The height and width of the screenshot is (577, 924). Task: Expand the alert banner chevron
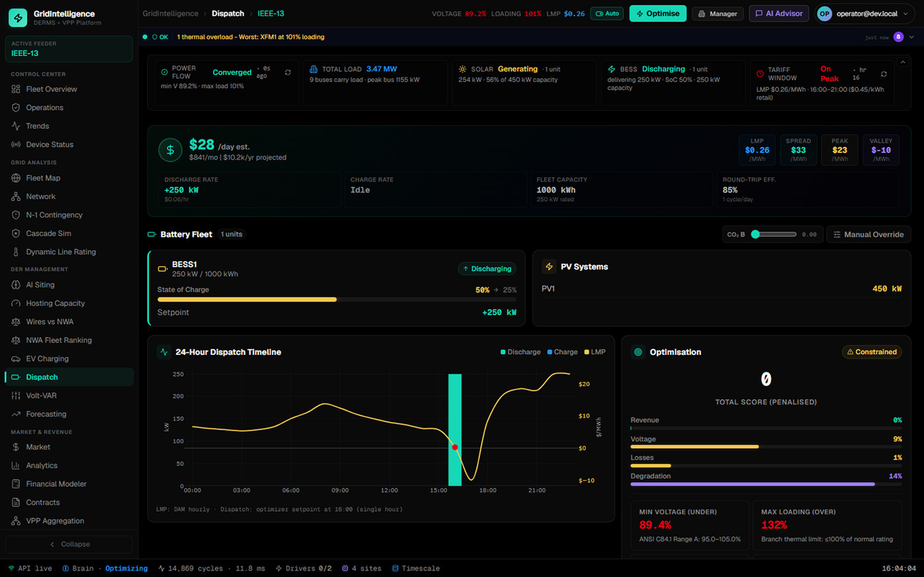tap(912, 37)
